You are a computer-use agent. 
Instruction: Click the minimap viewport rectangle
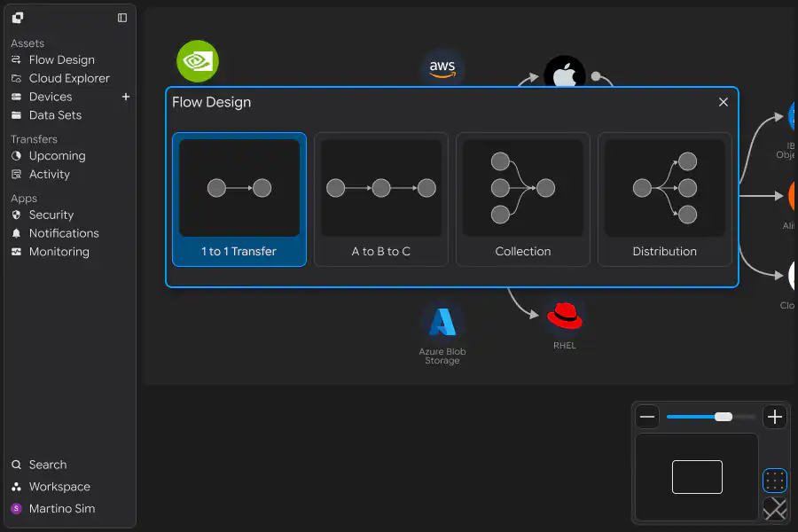(x=697, y=477)
